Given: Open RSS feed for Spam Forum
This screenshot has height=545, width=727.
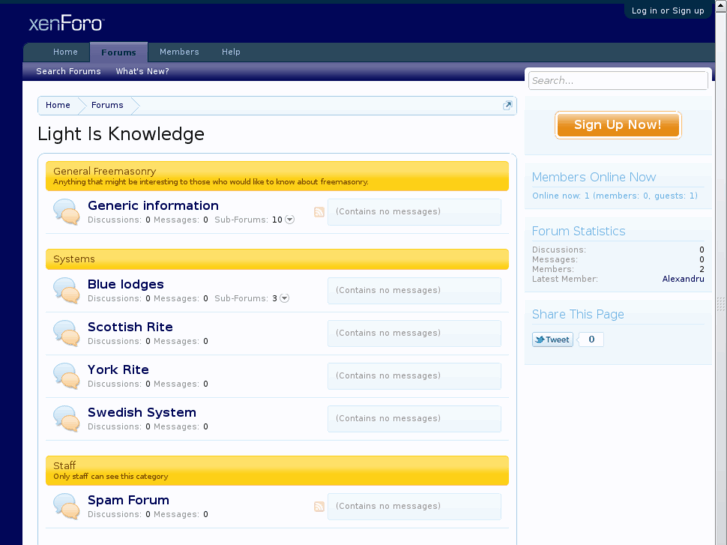Looking at the screenshot, I should point(319,507).
